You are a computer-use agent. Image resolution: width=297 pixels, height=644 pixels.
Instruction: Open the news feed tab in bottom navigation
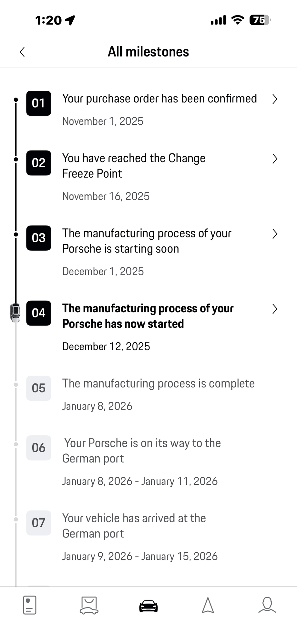click(x=29, y=606)
